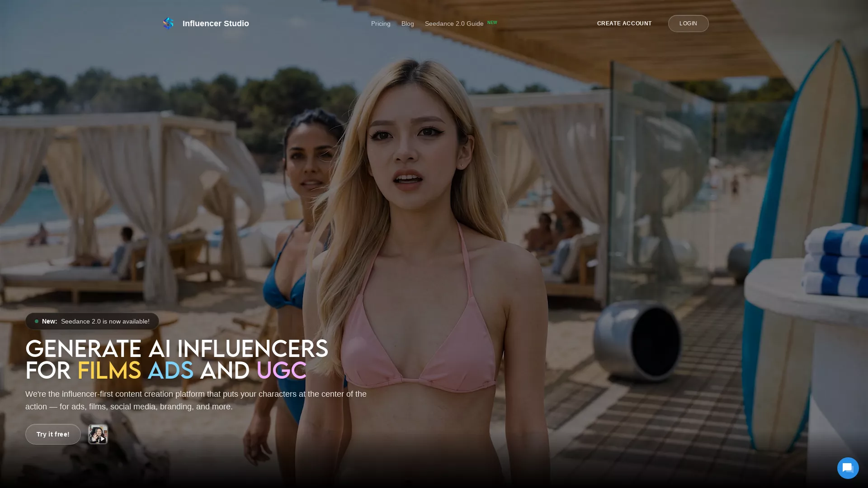Viewport: 868px width, 488px height.
Task: Click the Try it free button
Action: (x=52, y=434)
